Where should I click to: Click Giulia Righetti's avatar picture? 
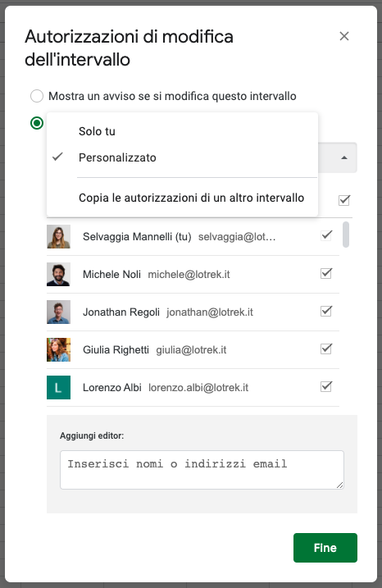[58, 350]
